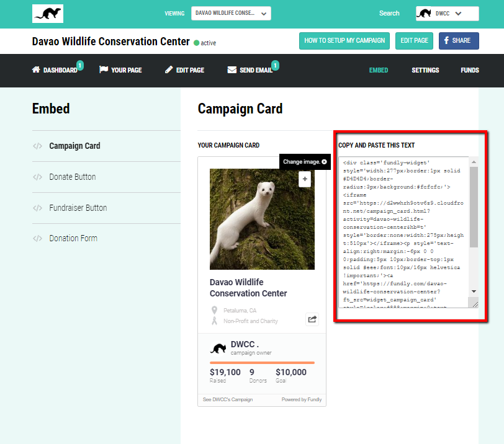The image size is (504, 444).
Task: Click code icon beside Fundraiser Button
Action: pos(37,208)
